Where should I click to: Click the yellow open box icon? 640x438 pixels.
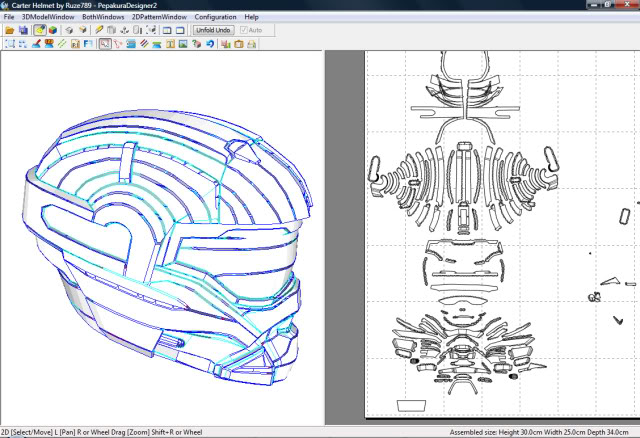click(x=83, y=30)
